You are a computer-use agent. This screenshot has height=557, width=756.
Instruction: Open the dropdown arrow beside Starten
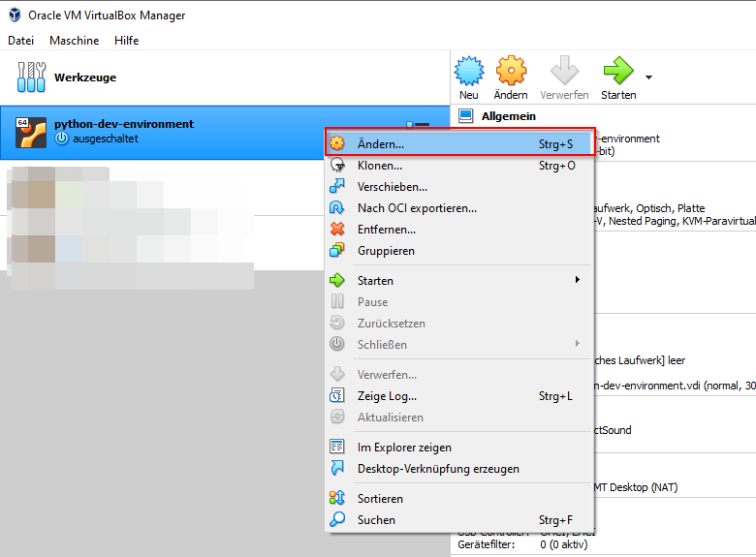(649, 77)
